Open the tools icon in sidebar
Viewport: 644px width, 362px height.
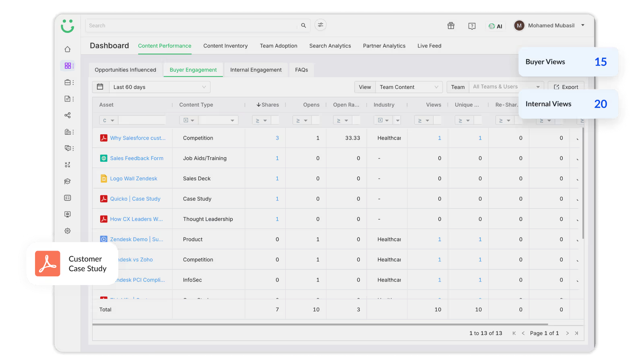[x=68, y=165]
